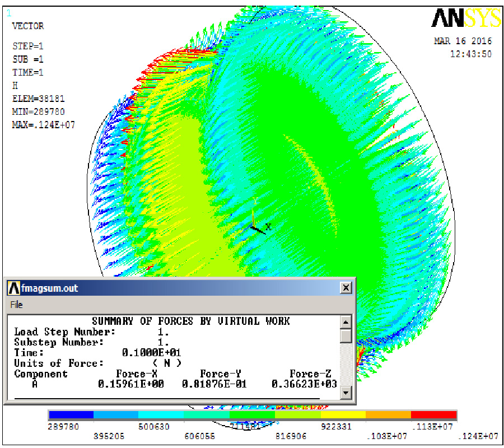Image resolution: width=504 pixels, height=448 pixels.
Task: Click the MAX=.124E+07 label in the plot legend
Action: click(x=43, y=124)
